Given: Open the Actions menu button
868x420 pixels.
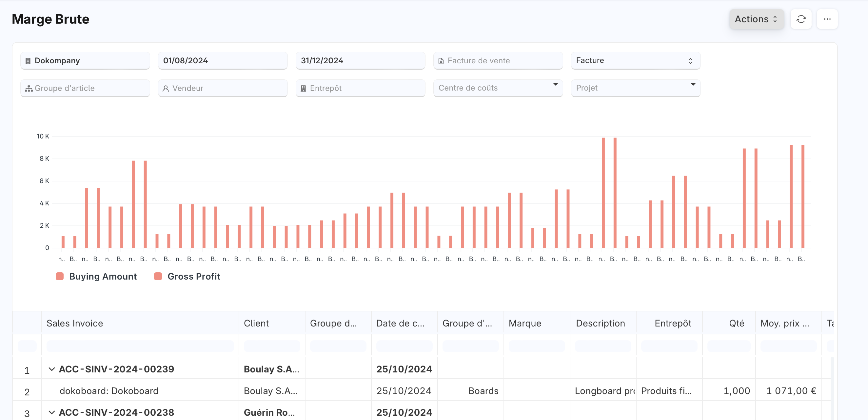Looking at the screenshot, I should point(757,19).
